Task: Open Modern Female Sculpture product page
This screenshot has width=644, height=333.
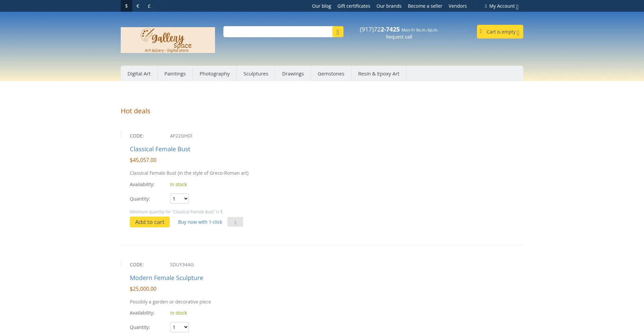Action: coord(166,278)
